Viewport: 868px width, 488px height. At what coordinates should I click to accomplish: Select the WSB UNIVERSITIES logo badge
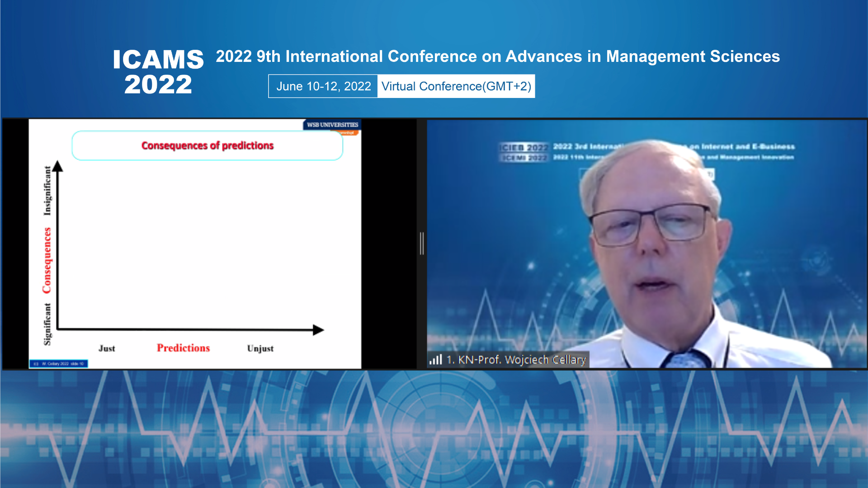click(331, 124)
